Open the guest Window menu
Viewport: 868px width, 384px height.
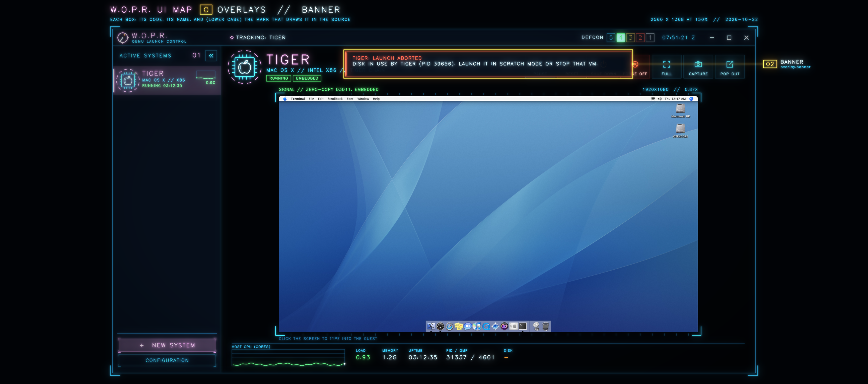point(363,99)
